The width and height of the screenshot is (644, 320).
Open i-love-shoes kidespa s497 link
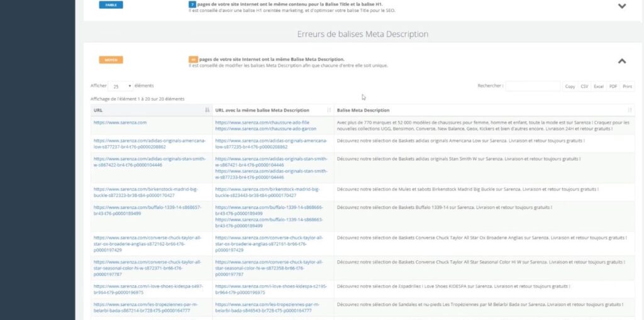[148, 289]
